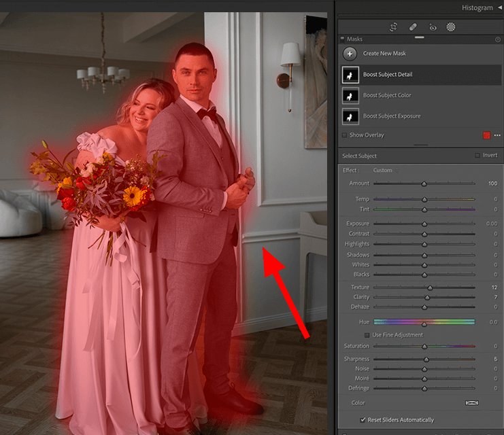Enable Use Fine Adjustment checkbox
Viewport: 504px width, 435px height.
(367, 335)
